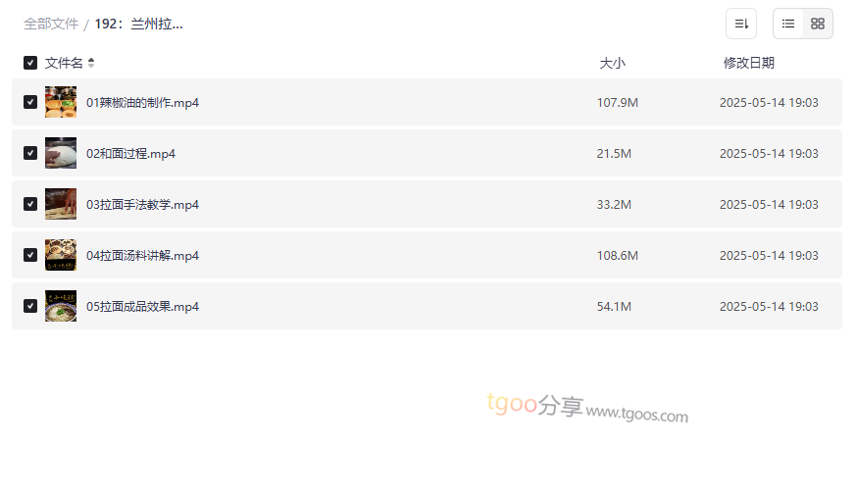
Task: Toggle the select-all files checkbox
Action: coord(30,63)
